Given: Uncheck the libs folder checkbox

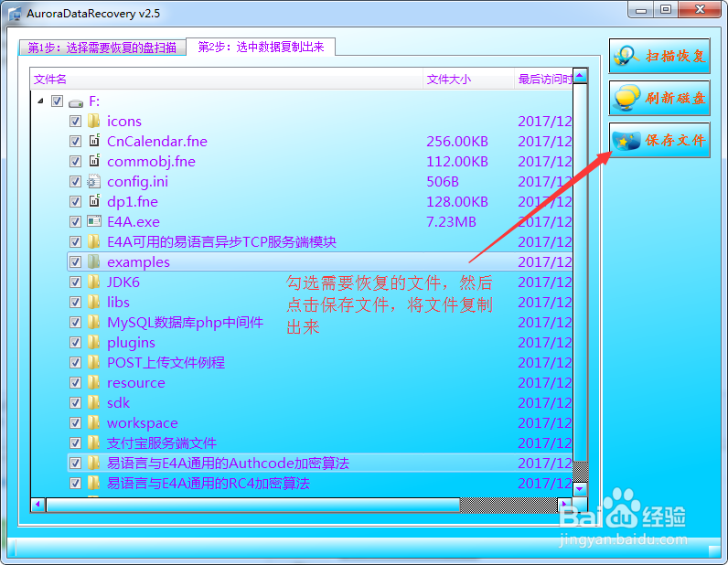Looking at the screenshot, I should coord(75,303).
